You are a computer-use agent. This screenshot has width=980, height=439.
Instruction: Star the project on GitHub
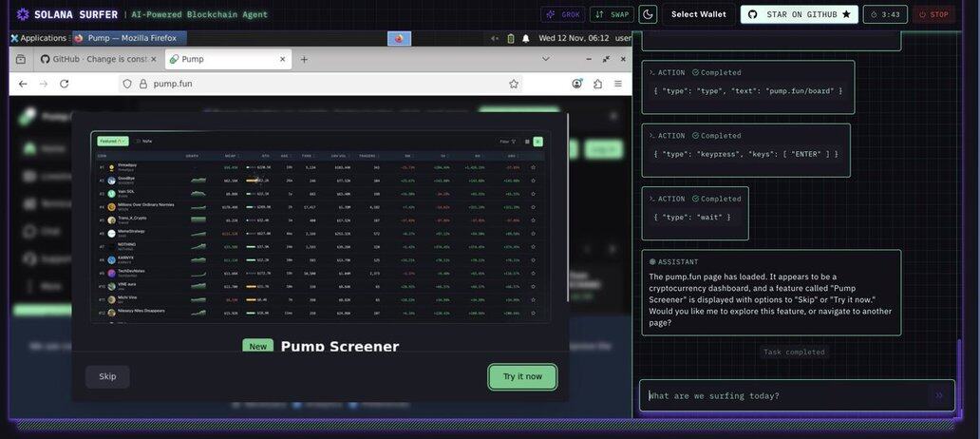point(799,14)
